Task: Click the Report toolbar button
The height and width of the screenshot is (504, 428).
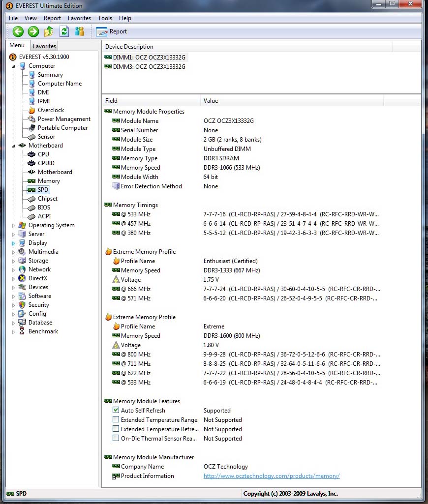Action: [x=112, y=31]
